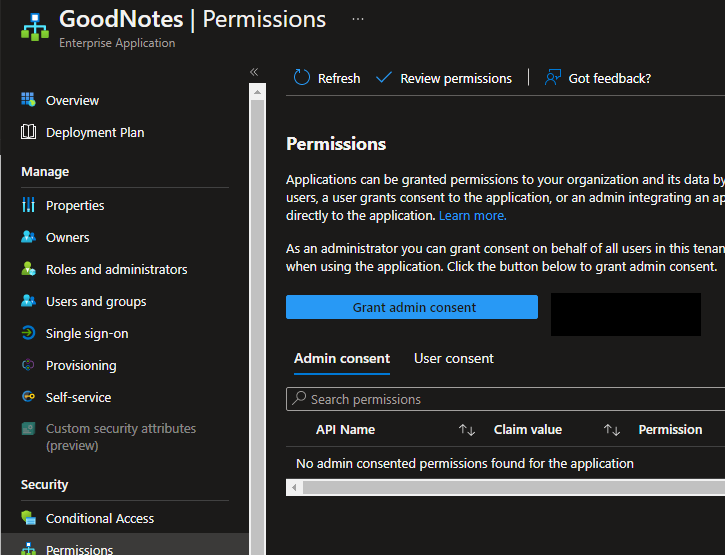Click the Overview grid icon
The image size is (725, 555).
[x=28, y=99]
